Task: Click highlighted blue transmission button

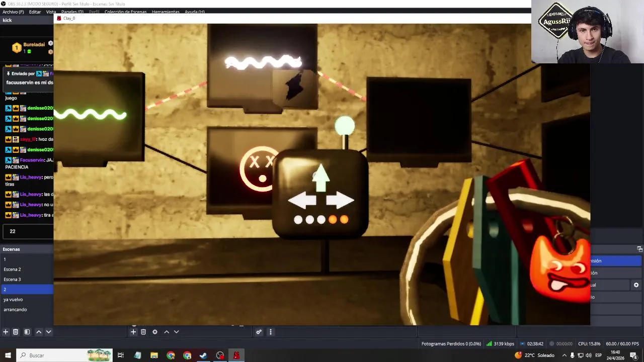Action: coord(616,261)
